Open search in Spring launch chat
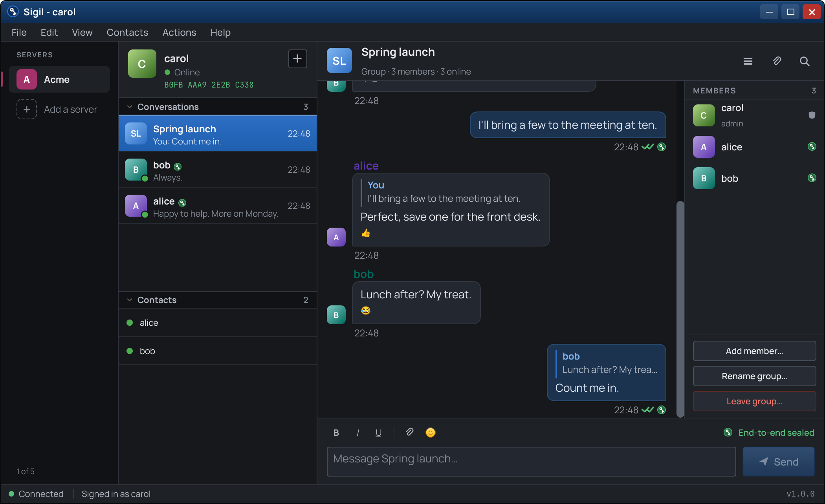 pyautogui.click(x=805, y=61)
